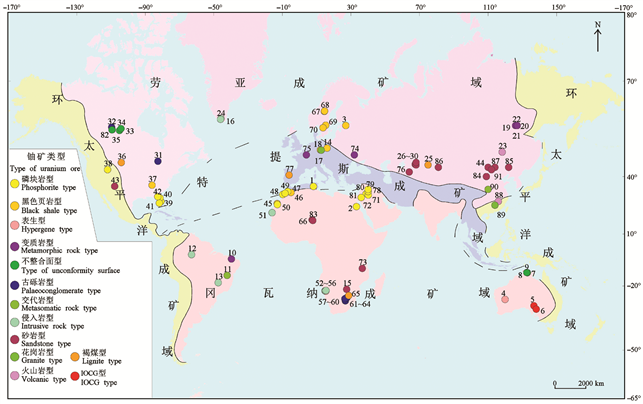This screenshot has width=643, height=404.
Task: Click the pink marker 4 in Australia
Action: coord(505,299)
